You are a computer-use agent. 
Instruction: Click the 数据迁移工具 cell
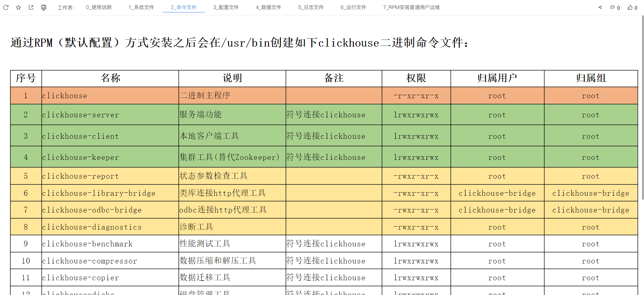pyautogui.click(x=232, y=278)
